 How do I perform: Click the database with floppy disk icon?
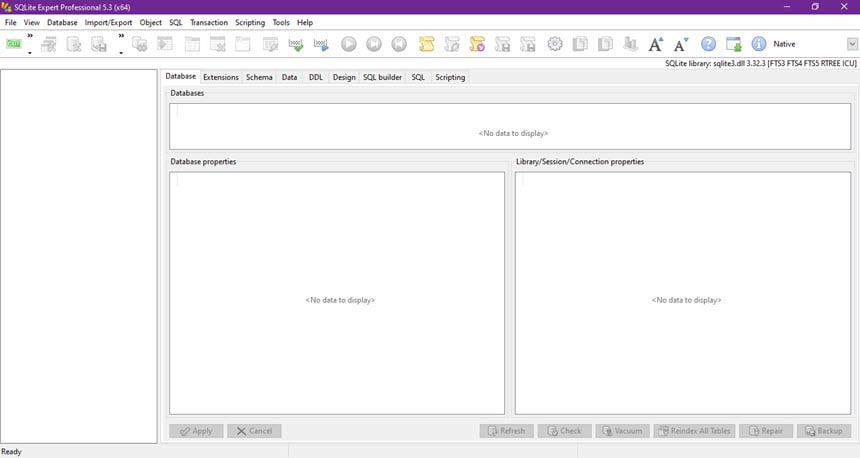point(99,44)
